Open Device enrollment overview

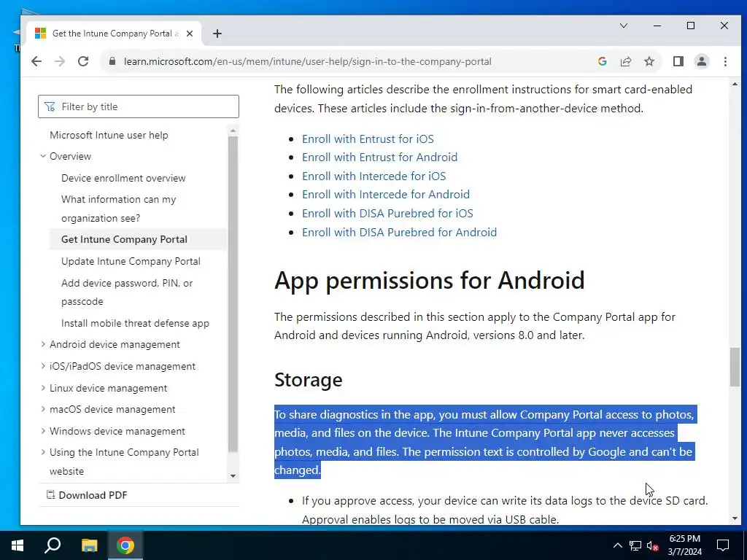123,178
